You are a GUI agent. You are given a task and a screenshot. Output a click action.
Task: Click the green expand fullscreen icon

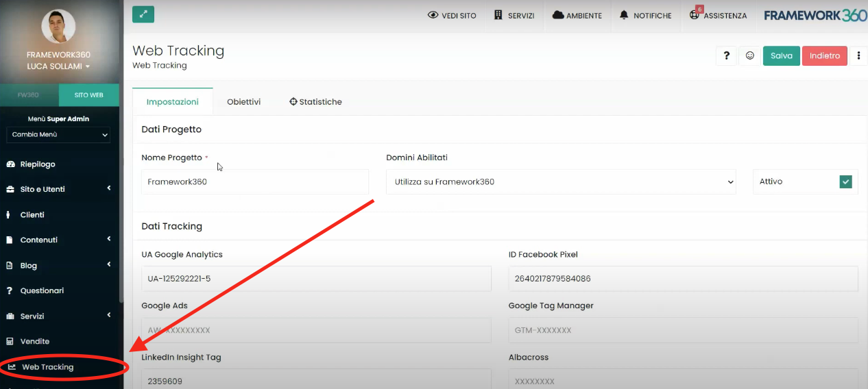coord(143,14)
